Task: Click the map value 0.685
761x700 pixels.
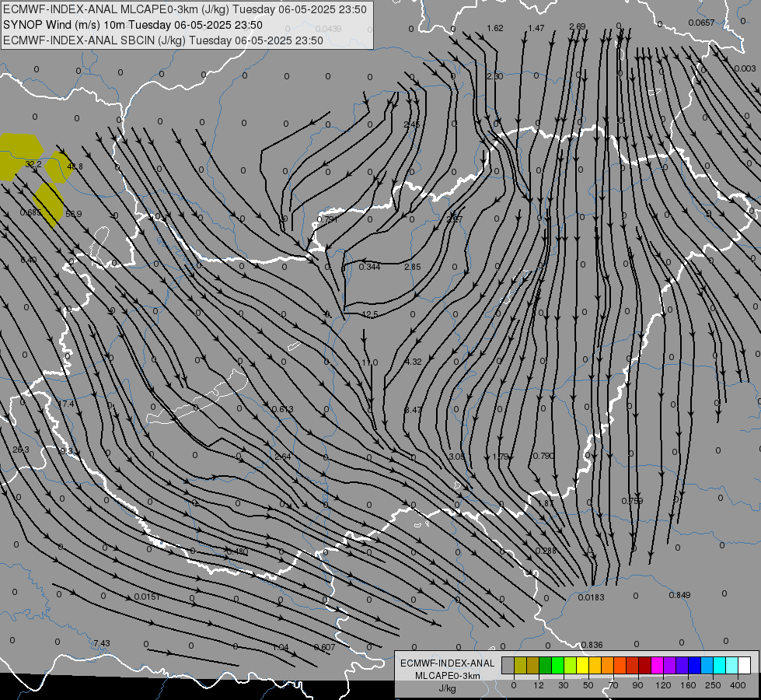Action: [30, 213]
